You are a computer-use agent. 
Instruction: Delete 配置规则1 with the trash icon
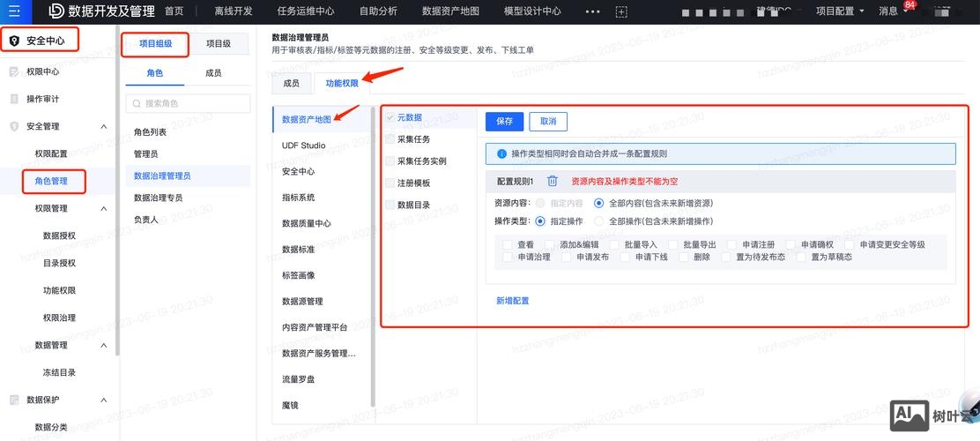(x=553, y=181)
